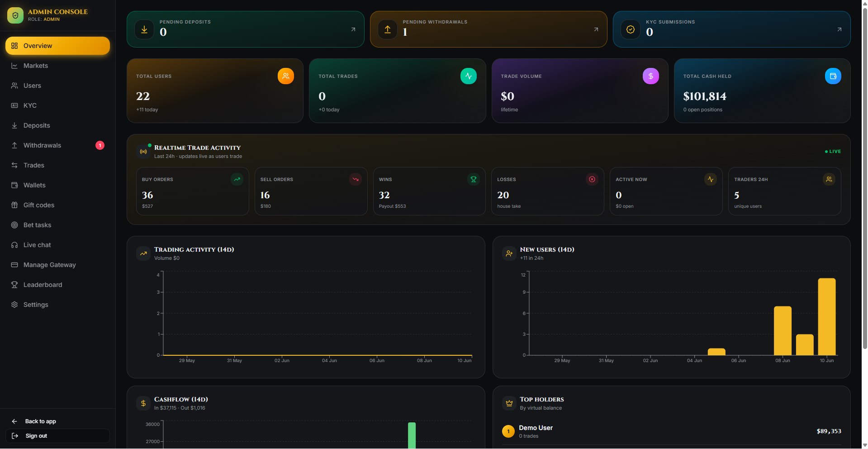Click the 'In $37,115 · Out $1,016' cashflow text
Image resolution: width=868 pixels, height=449 pixels.
pyautogui.click(x=180, y=408)
